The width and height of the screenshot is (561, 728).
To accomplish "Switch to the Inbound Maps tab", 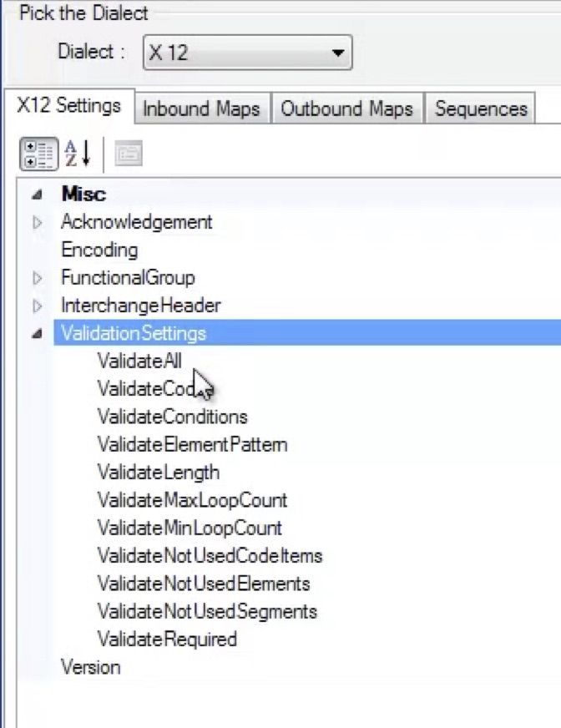I will [201, 109].
